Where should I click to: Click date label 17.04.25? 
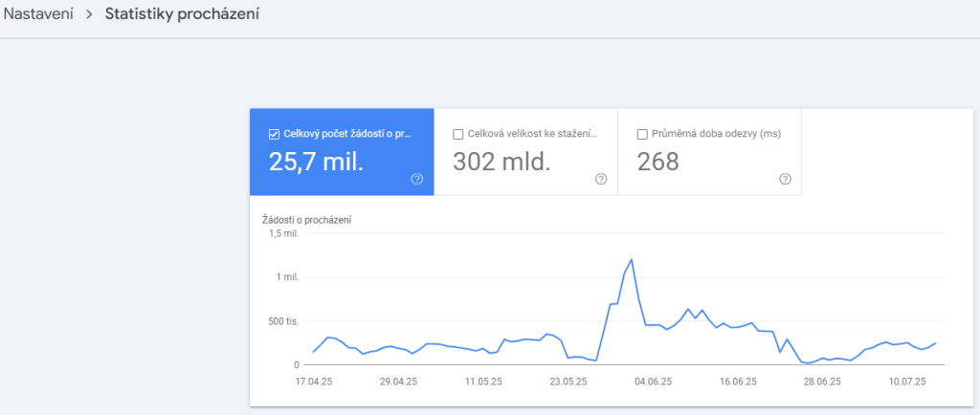pos(314,382)
